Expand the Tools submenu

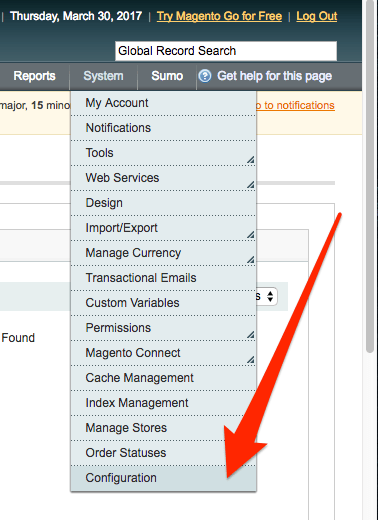coord(163,153)
